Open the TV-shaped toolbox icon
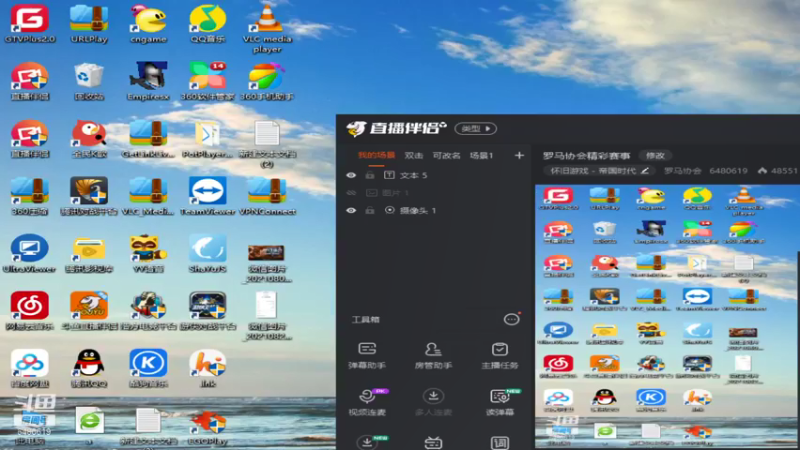The height and width of the screenshot is (450, 800). [433, 442]
